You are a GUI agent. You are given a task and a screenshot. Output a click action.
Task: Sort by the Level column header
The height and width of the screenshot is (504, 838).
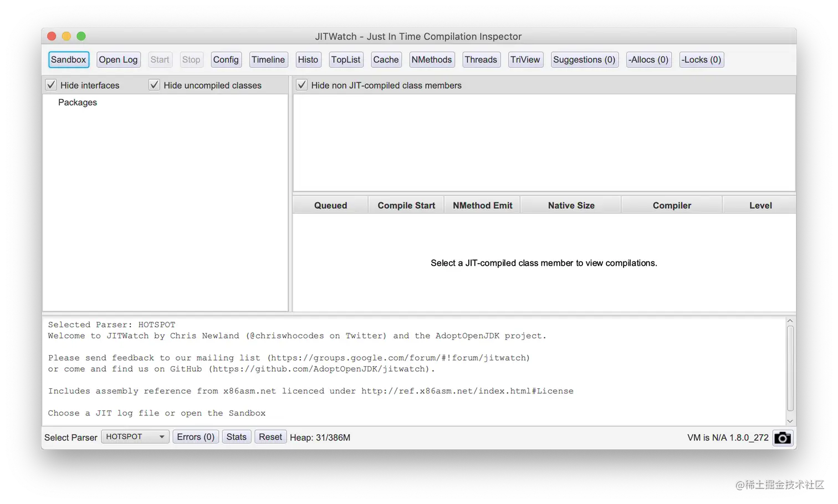[x=760, y=205]
